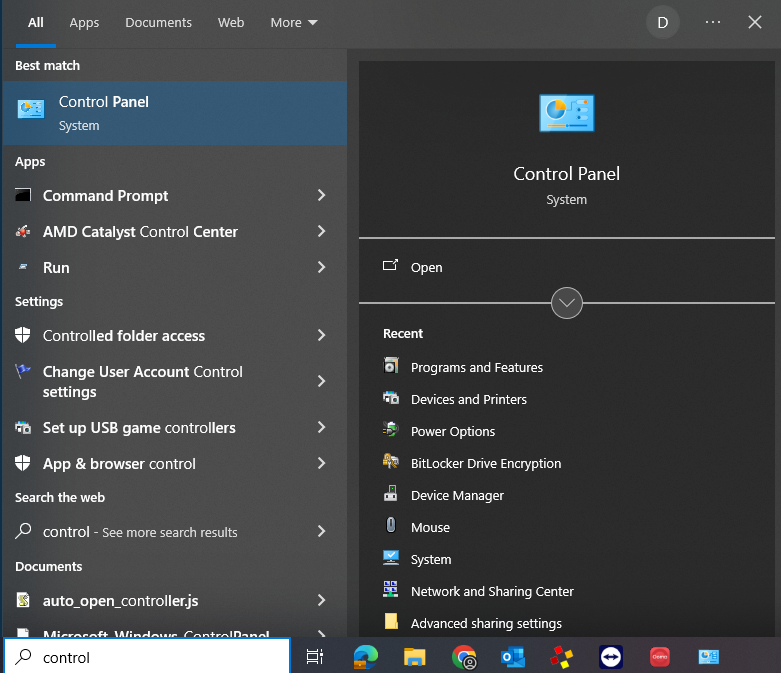Screen dimensions: 781x673
Task: Click the red yellow squares taskbar app
Action: coord(561,657)
